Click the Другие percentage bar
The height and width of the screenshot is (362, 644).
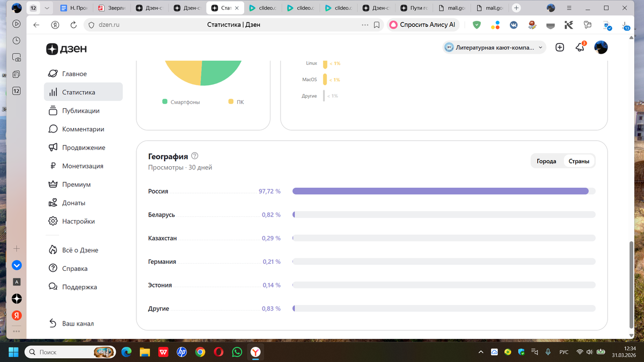click(444, 308)
